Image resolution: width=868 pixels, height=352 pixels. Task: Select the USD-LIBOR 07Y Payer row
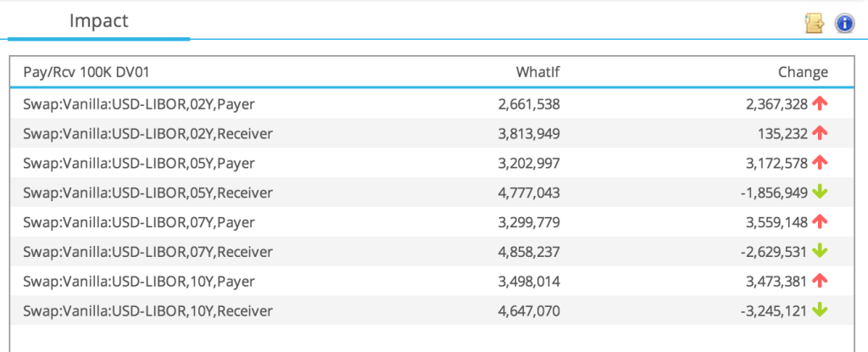(431, 222)
